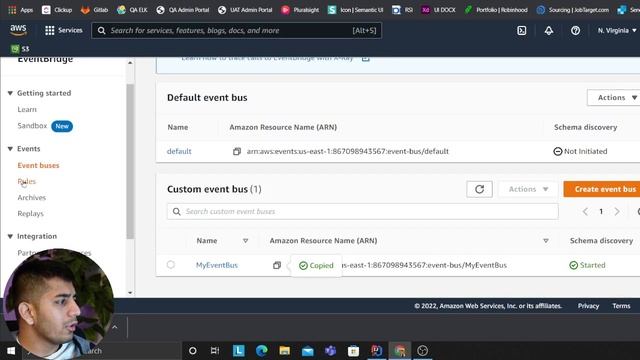Viewport: 640px width, 360px height.
Task: Click the sidebar vertical scrollbar thumb
Action: coord(130,161)
